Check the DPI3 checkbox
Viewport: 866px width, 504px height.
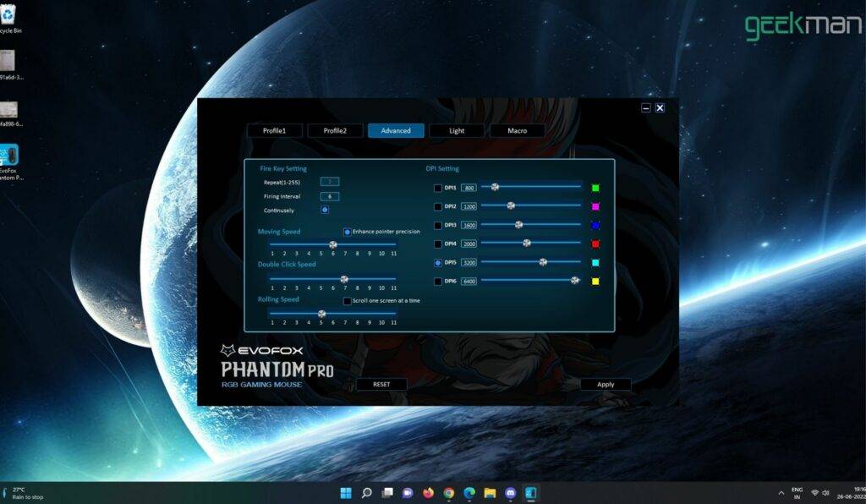click(438, 226)
